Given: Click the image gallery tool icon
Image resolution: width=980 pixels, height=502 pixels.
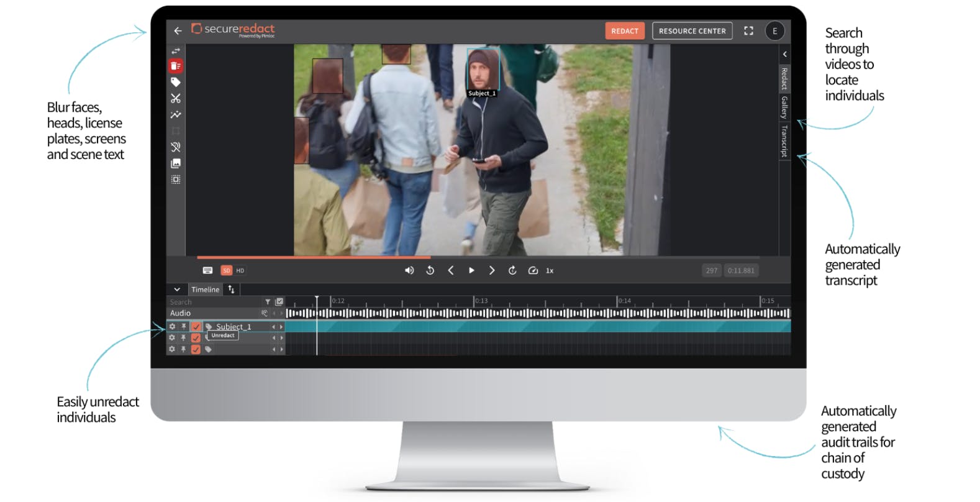Looking at the screenshot, I should pos(176,163).
